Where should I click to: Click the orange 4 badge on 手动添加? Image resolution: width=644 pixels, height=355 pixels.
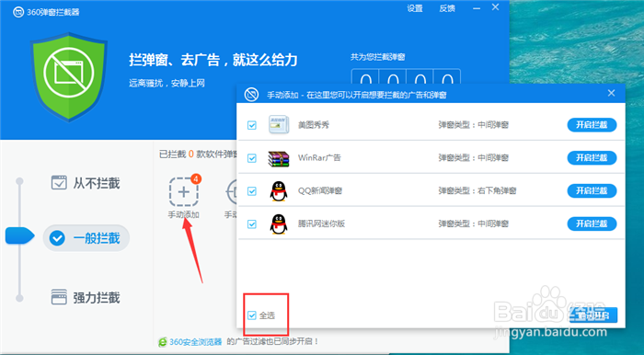tap(196, 179)
